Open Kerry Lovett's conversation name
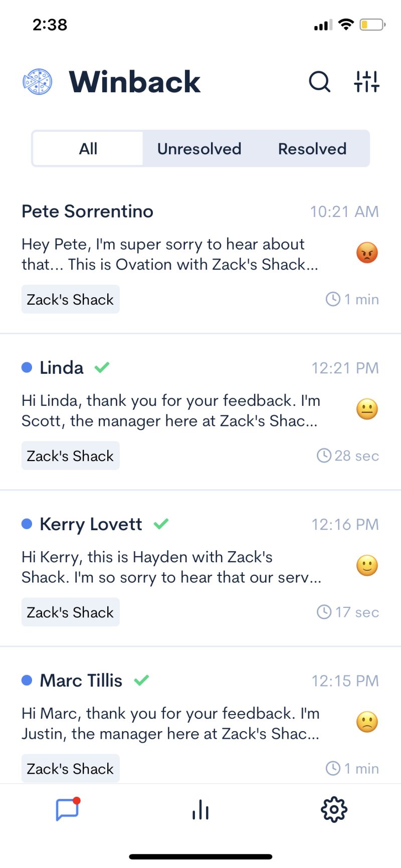 (91, 524)
